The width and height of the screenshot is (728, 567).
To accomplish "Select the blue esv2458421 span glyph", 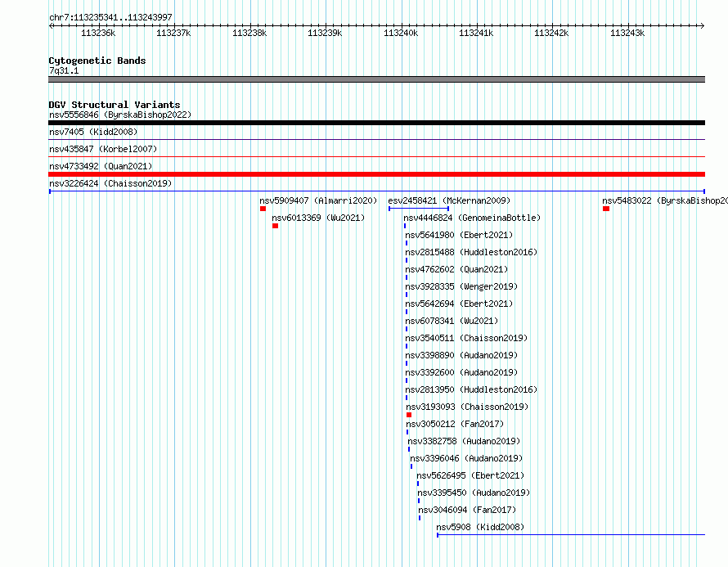I will [419, 209].
